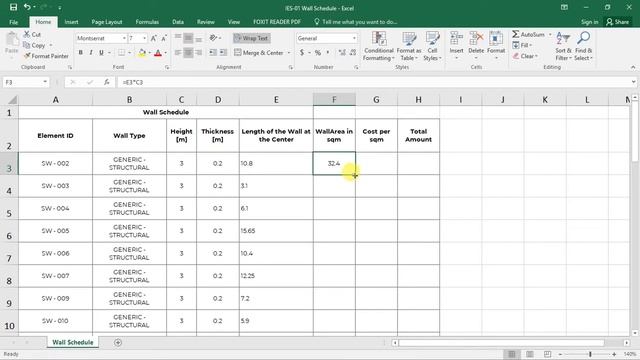
Task: Click Tell me what you want to do
Action: coord(356,22)
